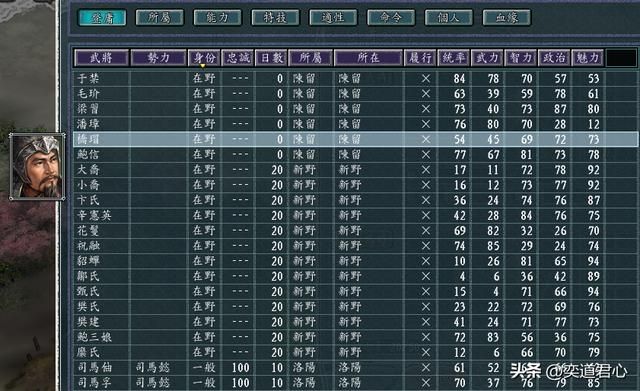Click 武力 value 85 in 祝融 row
Image resolution: width=640 pixels, height=391 pixels.
click(493, 246)
